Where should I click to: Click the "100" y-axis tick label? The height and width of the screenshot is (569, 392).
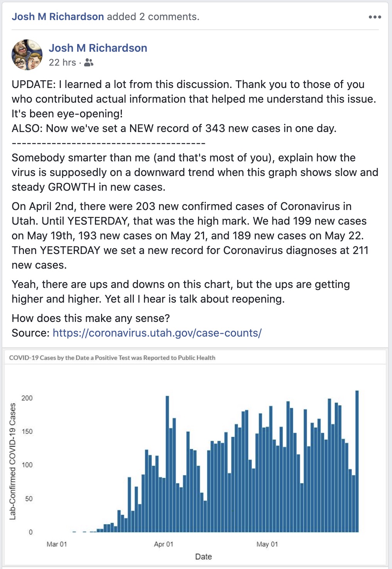click(x=27, y=465)
